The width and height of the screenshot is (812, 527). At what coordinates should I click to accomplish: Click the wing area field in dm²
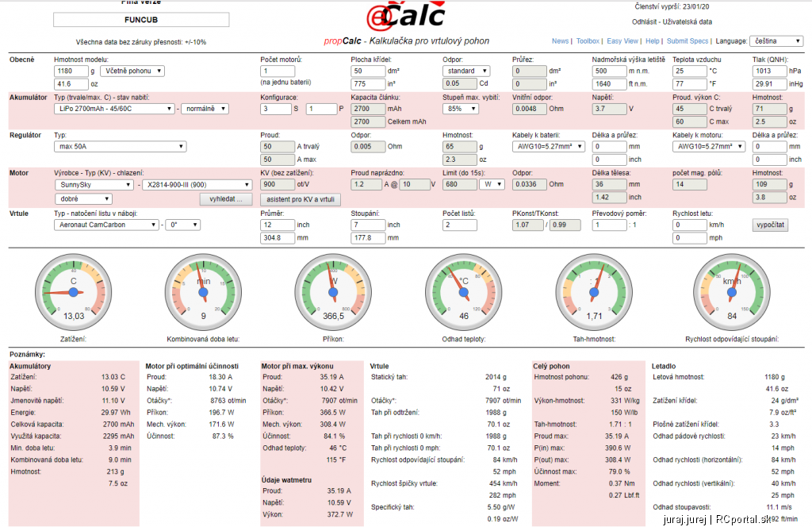(368, 71)
